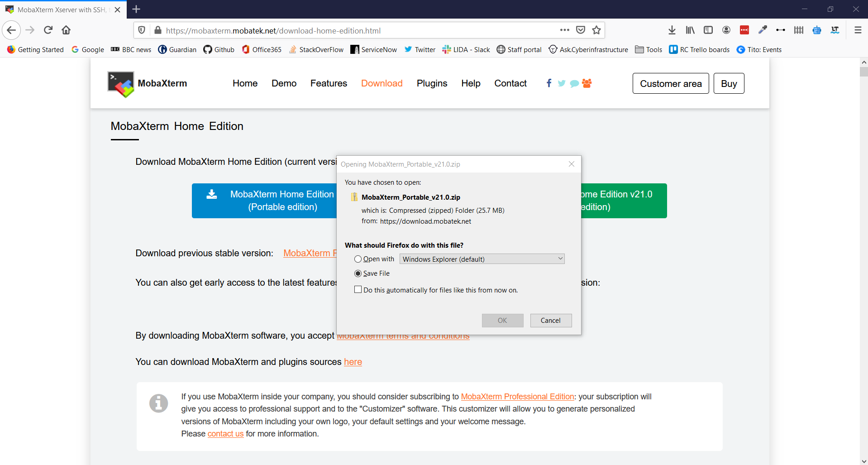Cancel the file download dialog
The image size is (868, 465).
[551, 321]
